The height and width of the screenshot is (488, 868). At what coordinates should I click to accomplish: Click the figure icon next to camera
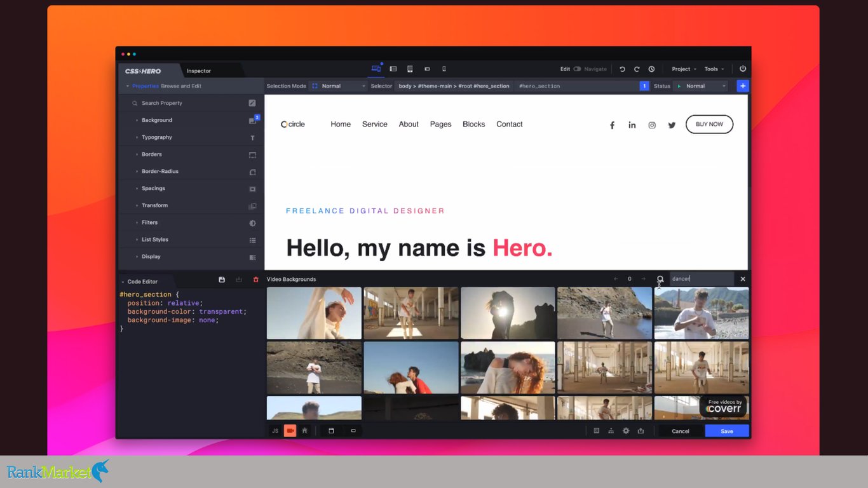pyautogui.click(x=305, y=431)
